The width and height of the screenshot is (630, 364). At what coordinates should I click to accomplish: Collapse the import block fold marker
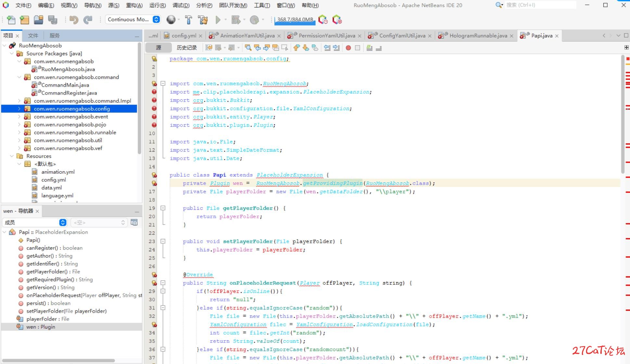pyautogui.click(x=163, y=83)
